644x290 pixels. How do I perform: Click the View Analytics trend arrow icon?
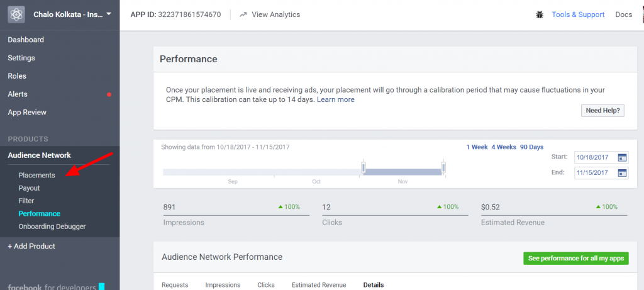243,15
